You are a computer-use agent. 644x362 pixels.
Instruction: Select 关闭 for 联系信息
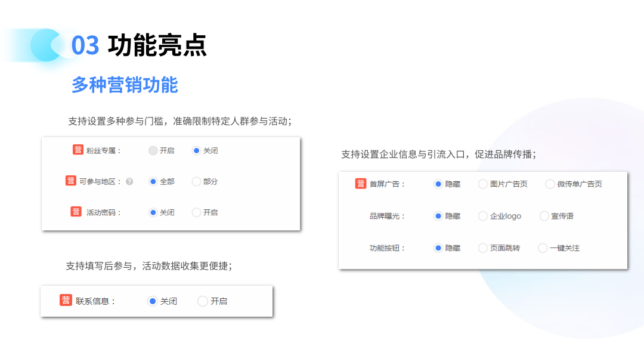(153, 301)
